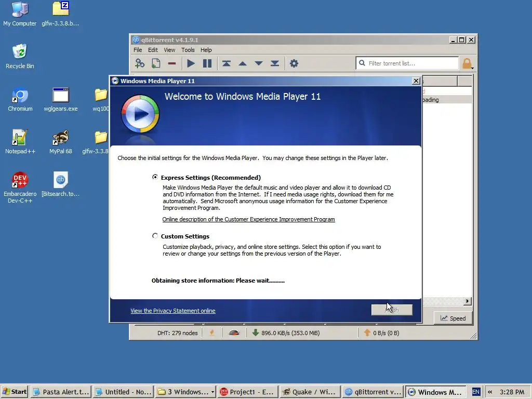The height and width of the screenshot is (399, 532).
Task: Click the Filter torrent list search field
Action: [407, 63]
